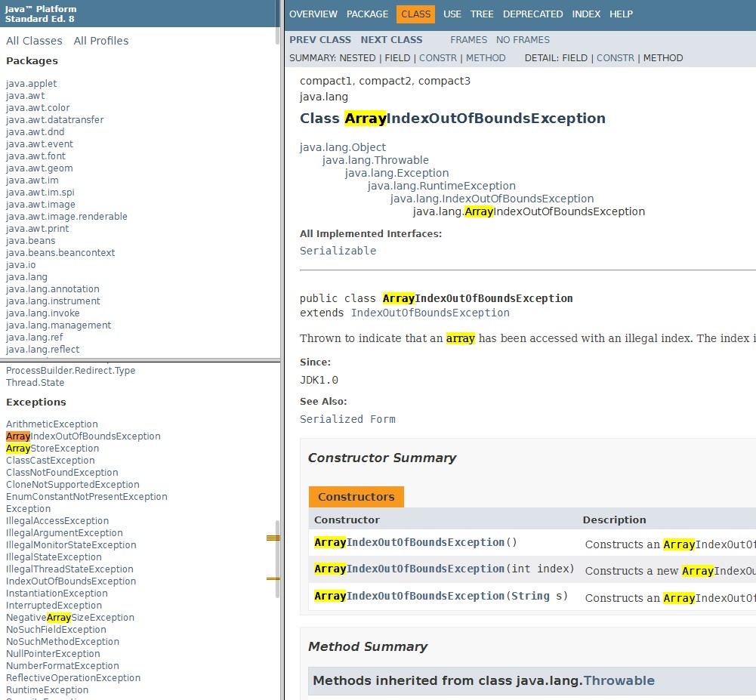Open java.lang.reflect package
The image size is (756, 700).
click(42, 349)
